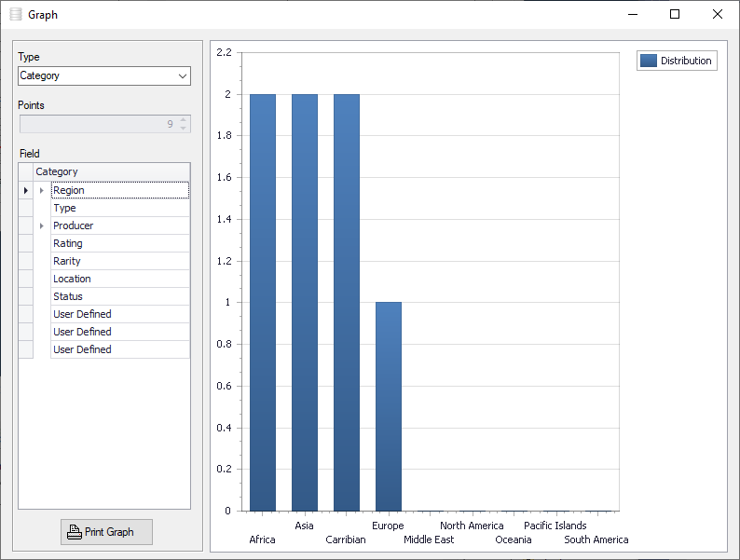The image size is (740, 560).
Task: Increase Points with the up stepper arrow
Action: pyautogui.click(x=183, y=120)
